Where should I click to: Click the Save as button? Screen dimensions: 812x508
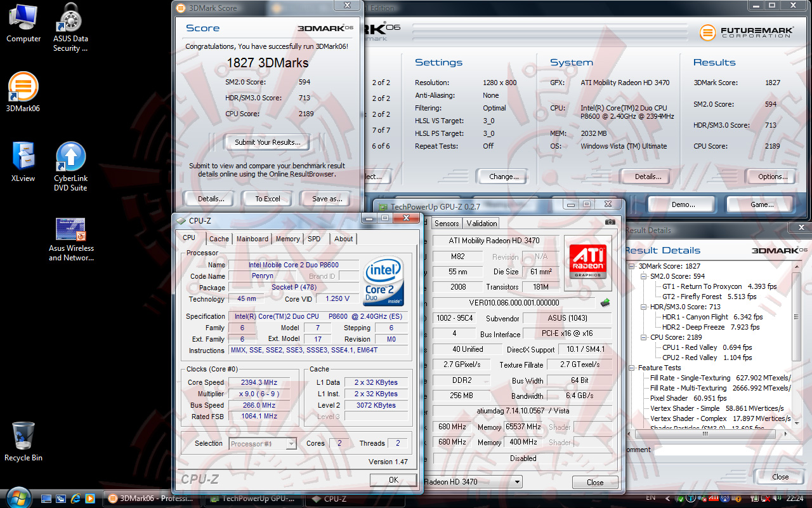[x=327, y=199]
